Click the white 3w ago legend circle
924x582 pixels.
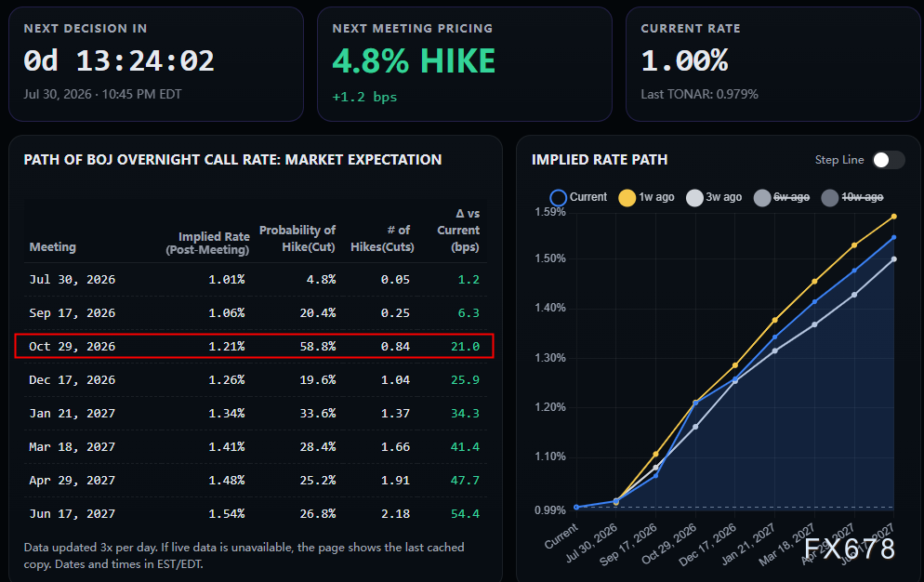(694, 197)
